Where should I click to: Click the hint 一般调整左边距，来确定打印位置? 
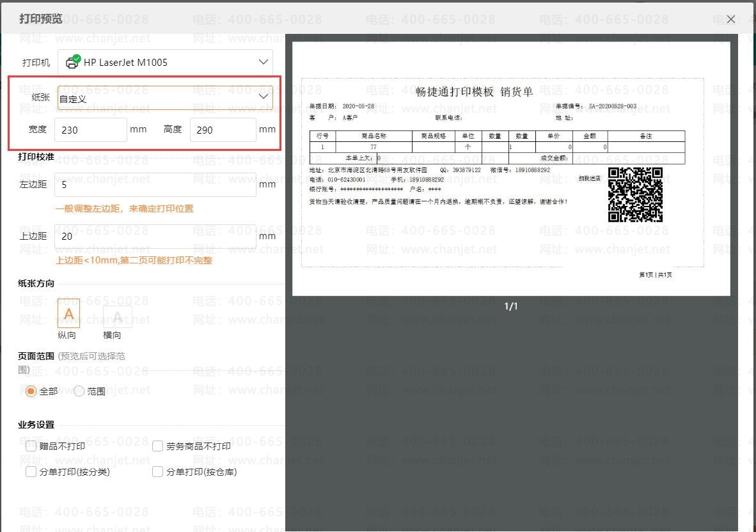coord(124,208)
